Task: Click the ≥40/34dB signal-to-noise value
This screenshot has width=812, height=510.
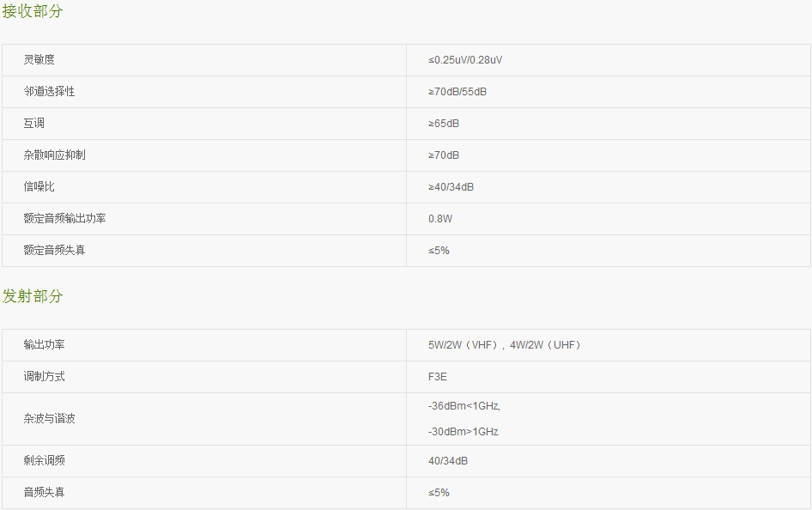Action: tap(451, 187)
